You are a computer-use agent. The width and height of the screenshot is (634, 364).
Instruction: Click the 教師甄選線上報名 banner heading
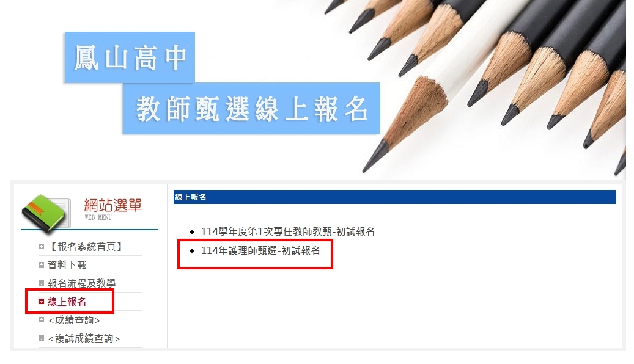click(x=251, y=109)
